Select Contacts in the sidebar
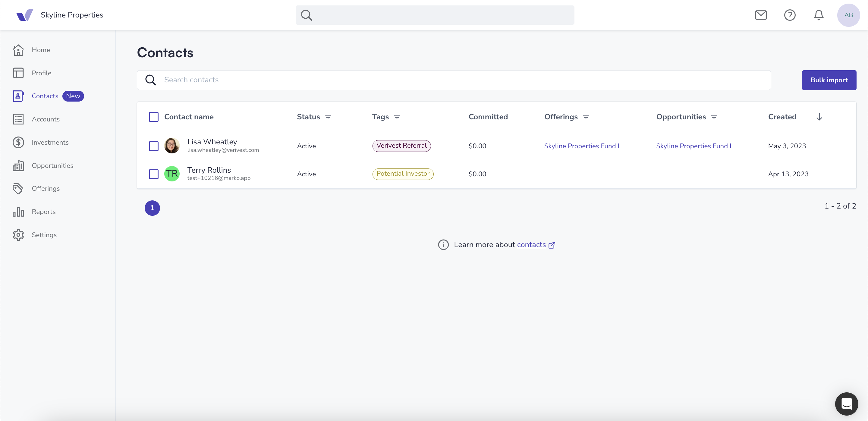Viewport: 868px width, 421px height. click(45, 96)
